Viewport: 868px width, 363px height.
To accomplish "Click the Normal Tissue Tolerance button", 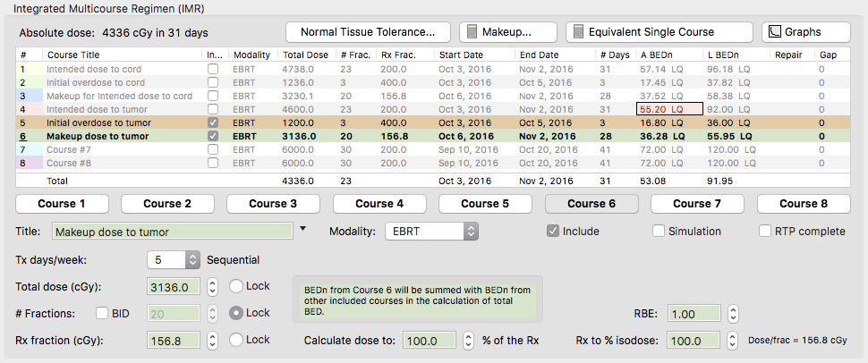I will tap(369, 32).
